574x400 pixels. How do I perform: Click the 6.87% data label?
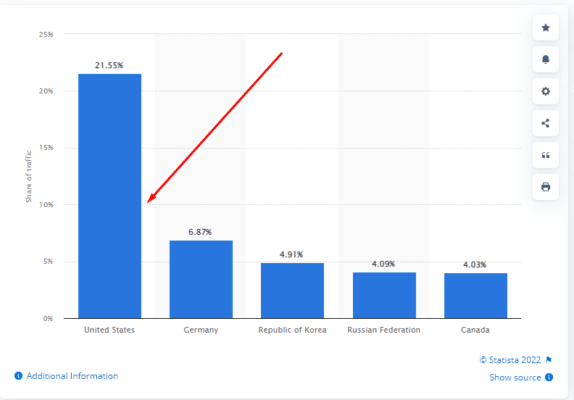click(200, 232)
